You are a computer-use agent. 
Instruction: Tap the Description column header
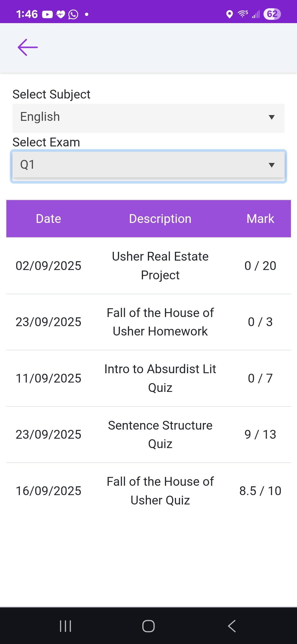coord(160,219)
